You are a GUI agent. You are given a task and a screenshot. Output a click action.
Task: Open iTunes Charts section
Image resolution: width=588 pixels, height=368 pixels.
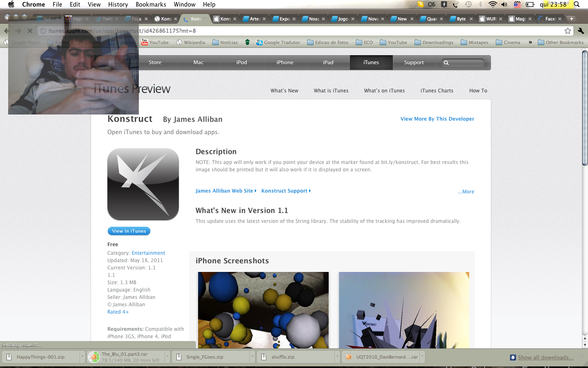(x=437, y=91)
